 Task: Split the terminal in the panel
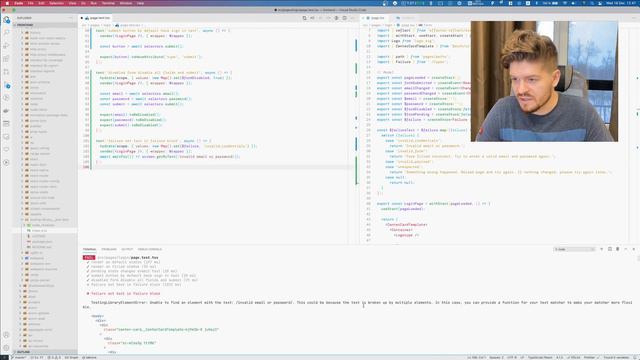pyautogui.click(x=610, y=249)
